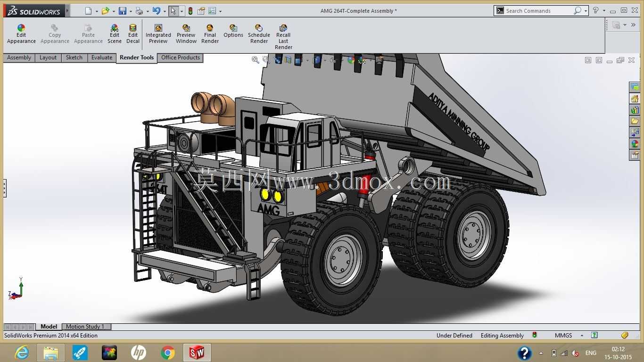Click the Editing Assembly status text
The width and height of the screenshot is (644, 362).
502,336
